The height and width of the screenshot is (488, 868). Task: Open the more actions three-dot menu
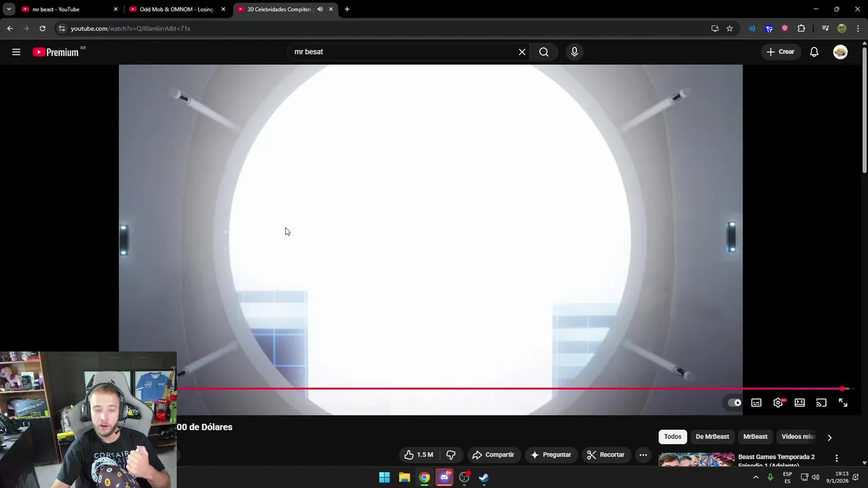(x=643, y=455)
